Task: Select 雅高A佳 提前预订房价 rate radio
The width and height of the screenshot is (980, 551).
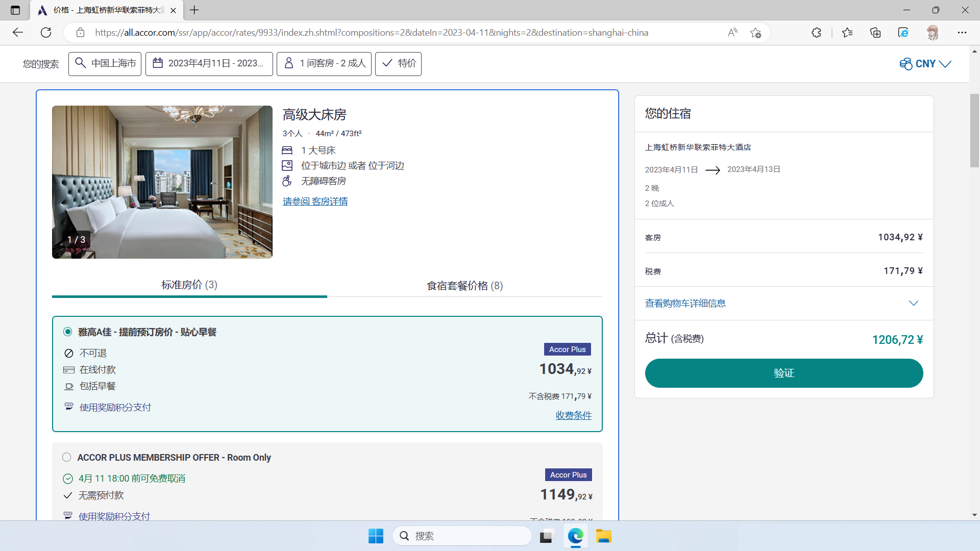Action: point(67,332)
